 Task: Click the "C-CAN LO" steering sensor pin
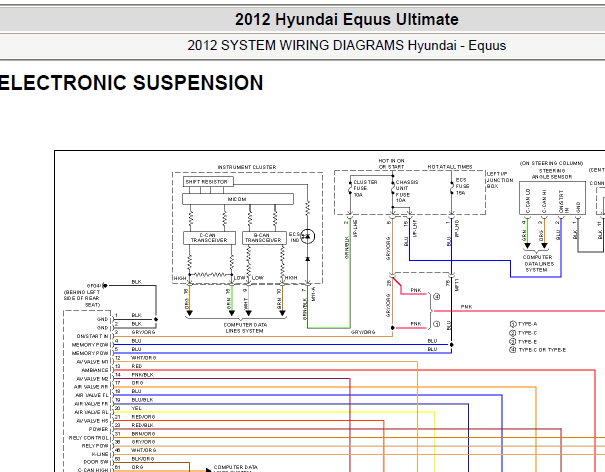click(528, 201)
